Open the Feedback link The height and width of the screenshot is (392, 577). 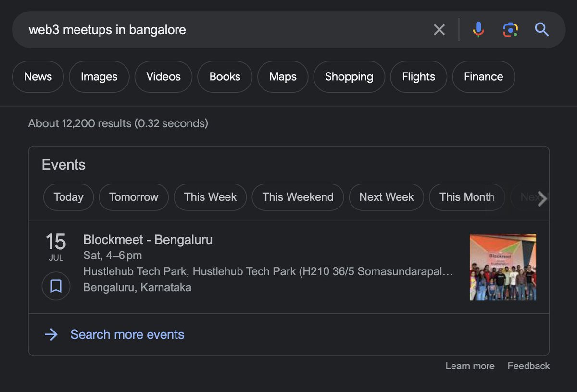[528, 366]
